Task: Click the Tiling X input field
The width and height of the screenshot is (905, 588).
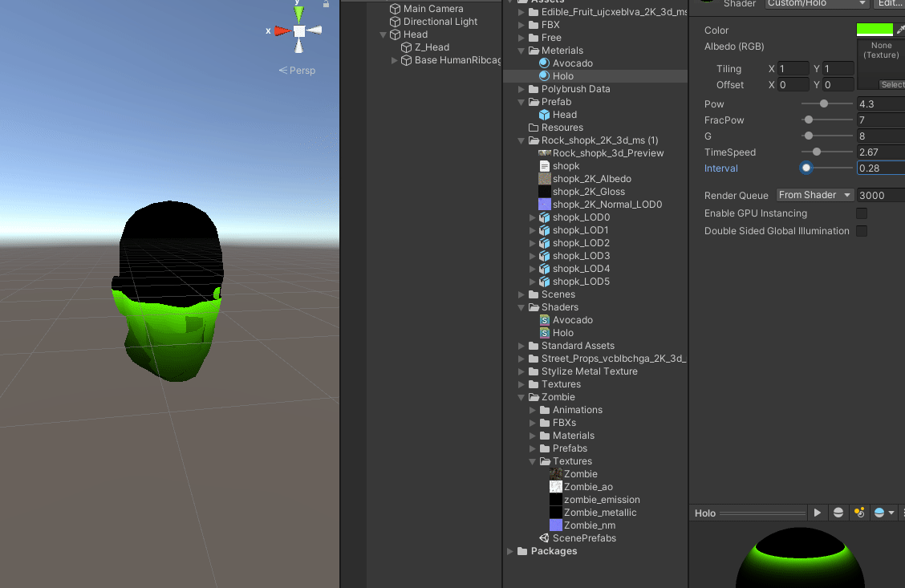Action: (x=793, y=69)
